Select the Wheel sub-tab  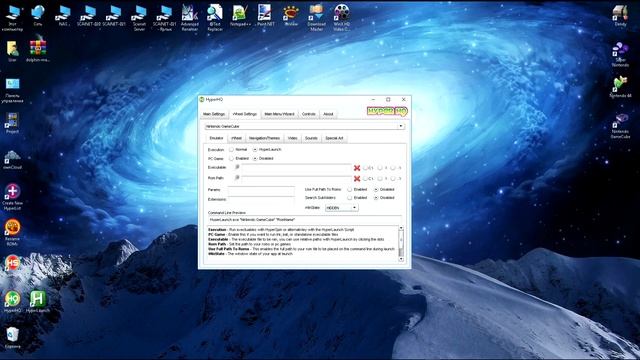pos(236,138)
